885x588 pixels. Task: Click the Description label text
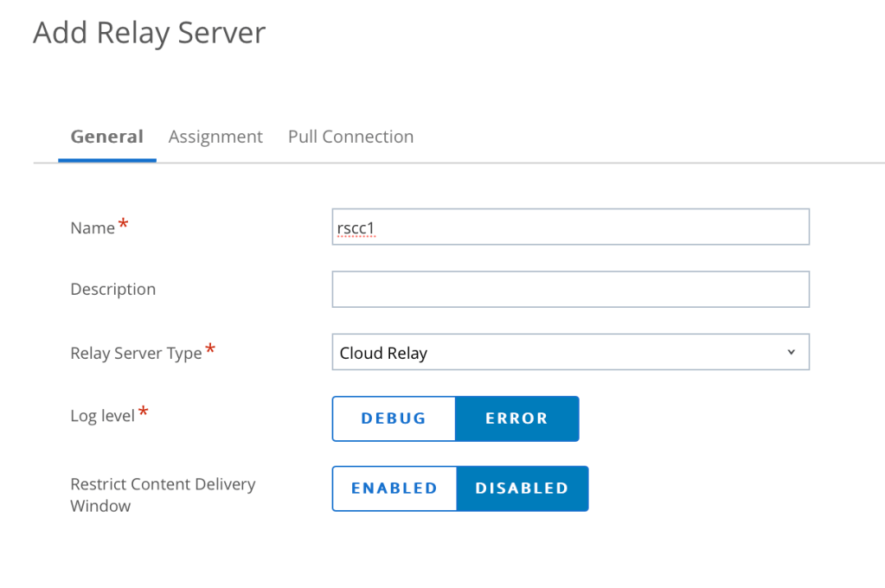tap(112, 290)
